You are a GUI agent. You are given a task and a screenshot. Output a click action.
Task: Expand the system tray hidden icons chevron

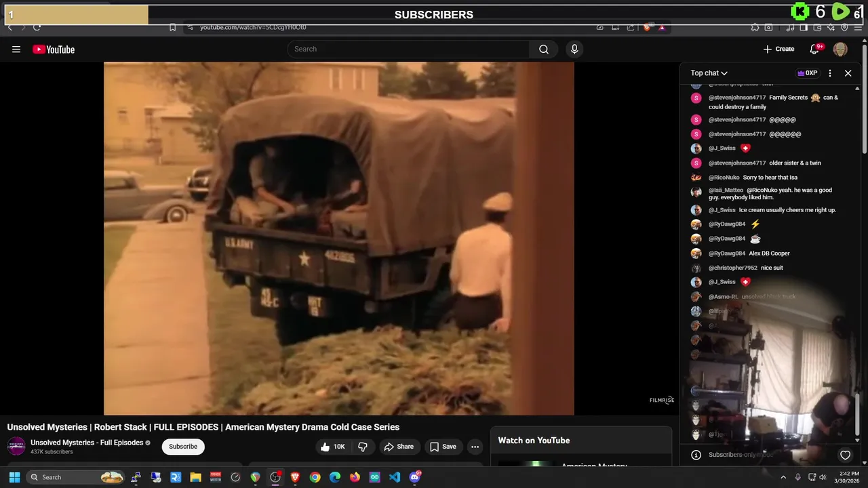pyautogui.click(x=783, y=477)
